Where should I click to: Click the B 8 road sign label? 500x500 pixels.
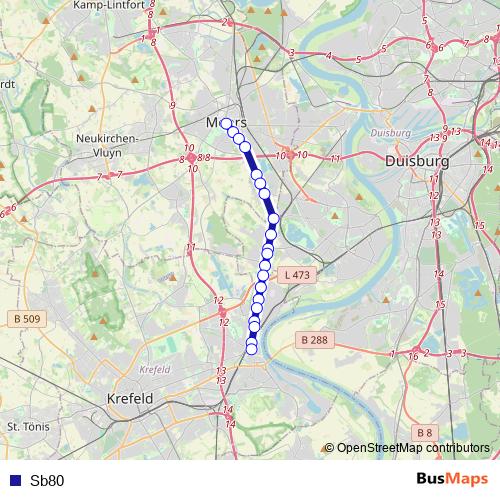(x=425, y=433)
